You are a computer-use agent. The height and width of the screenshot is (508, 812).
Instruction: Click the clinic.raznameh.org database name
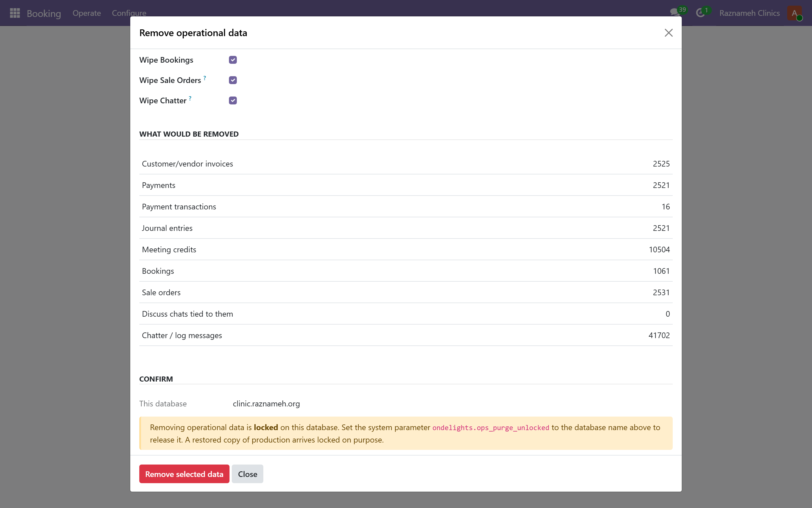pos(266,404)
